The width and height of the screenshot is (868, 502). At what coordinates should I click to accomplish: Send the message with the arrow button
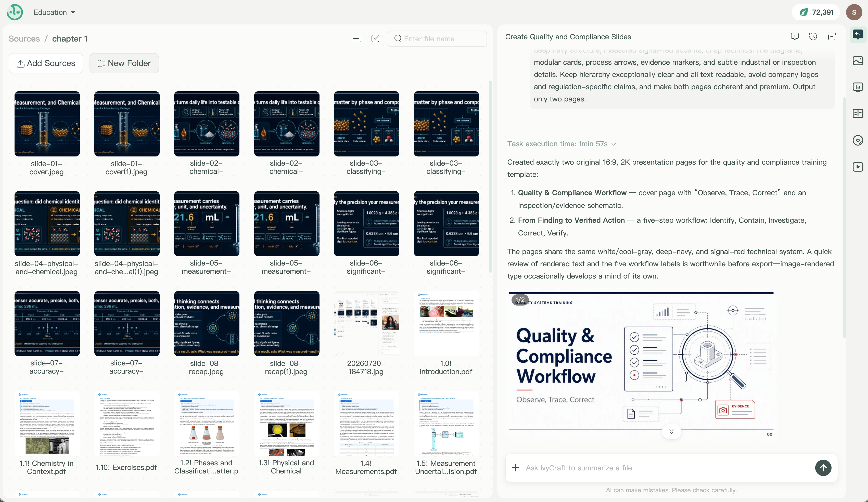pos(823,468)
